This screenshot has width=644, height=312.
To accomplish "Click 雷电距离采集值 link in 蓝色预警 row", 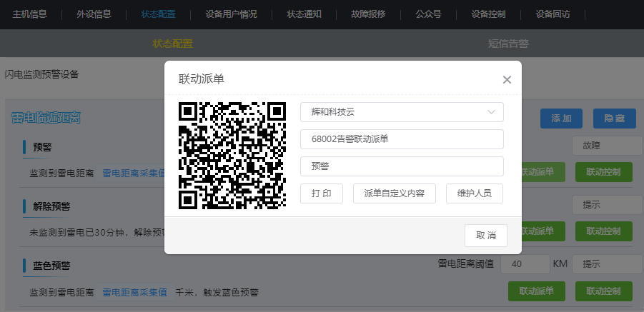I will (134, 292).
